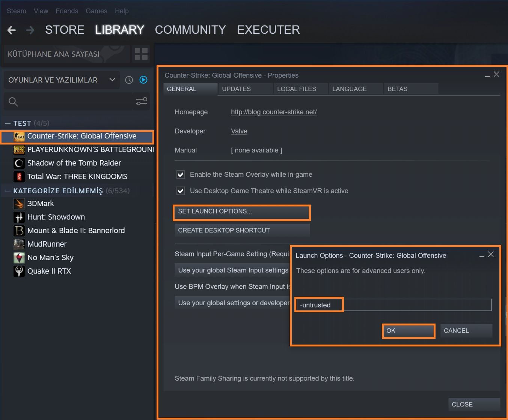This screenshot has height=420, width=508.
Task: Open the BPM Overlay settings dropdown
Action: pyautogui.click(x=233, y=303)
